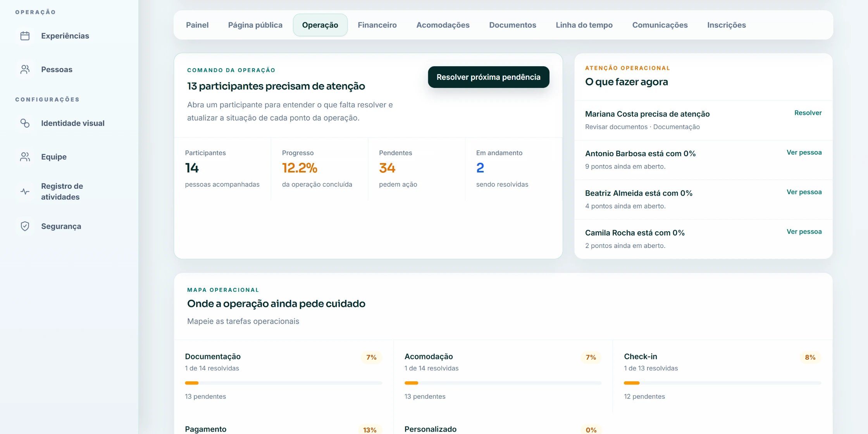The width and height of the screenshot is (868, 434).
Task: Click the Progresso value 12.2%
Action: click(x=300, y=168)
